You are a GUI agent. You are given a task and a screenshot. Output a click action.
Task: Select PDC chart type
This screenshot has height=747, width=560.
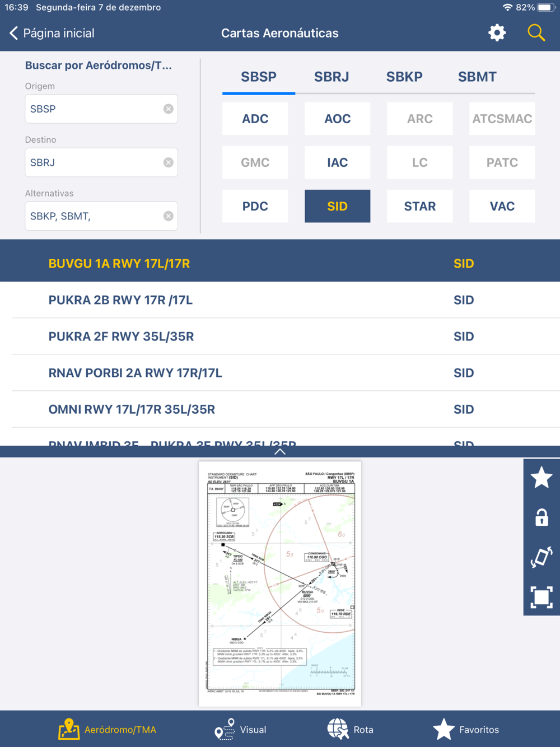coord(255,206)
